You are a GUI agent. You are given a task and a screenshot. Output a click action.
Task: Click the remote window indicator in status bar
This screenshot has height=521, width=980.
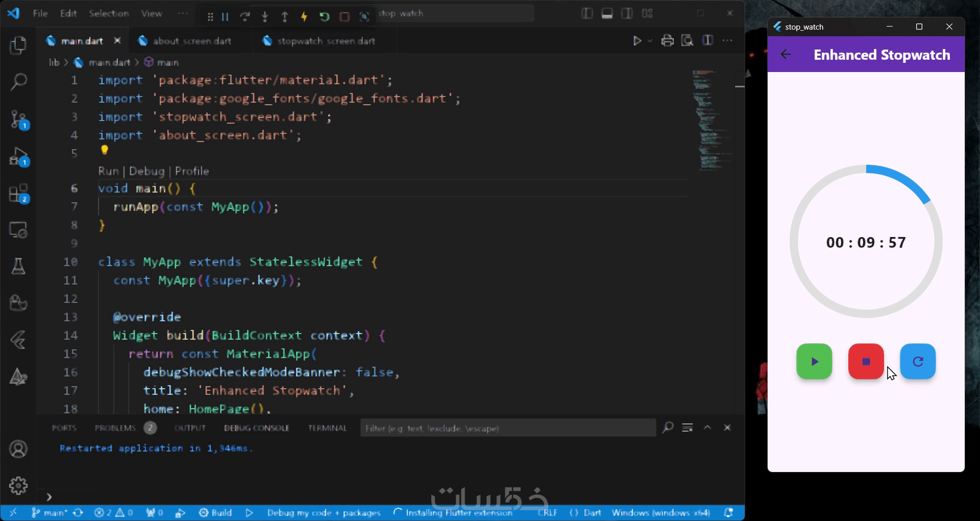tap(13, 512)
